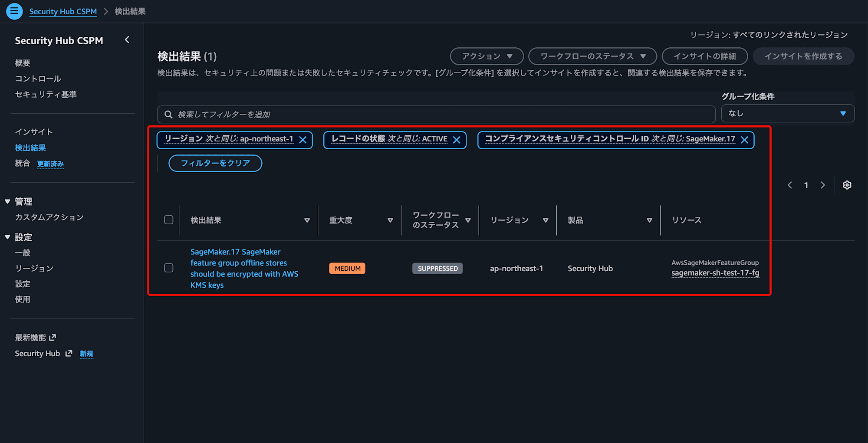Click インサイトの詳細 button
Image resolution: width=868 pixels, height=443 pixels.
(705, 56)
